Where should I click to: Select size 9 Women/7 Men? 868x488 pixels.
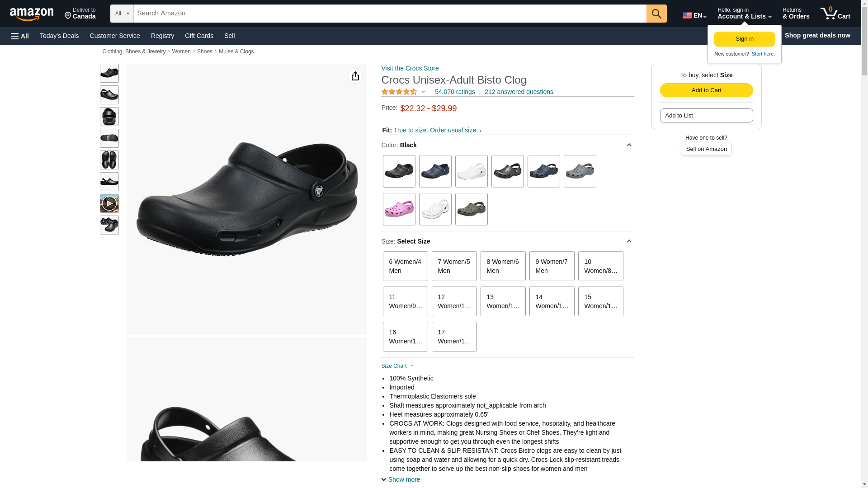pos(552,266)
